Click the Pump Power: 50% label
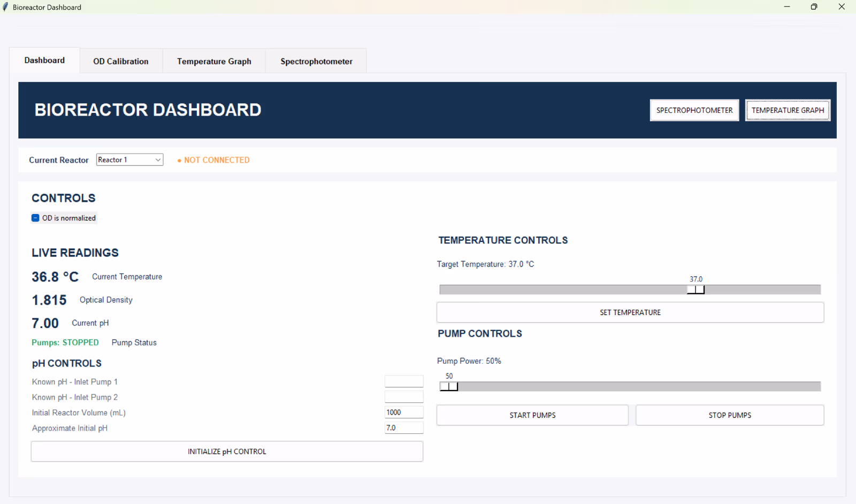 469,361
